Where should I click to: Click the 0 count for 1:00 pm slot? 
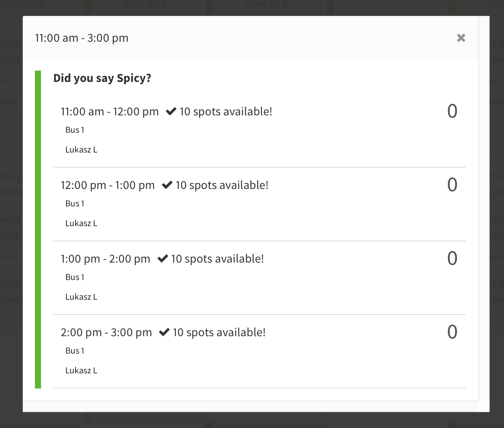pos(452,258)
